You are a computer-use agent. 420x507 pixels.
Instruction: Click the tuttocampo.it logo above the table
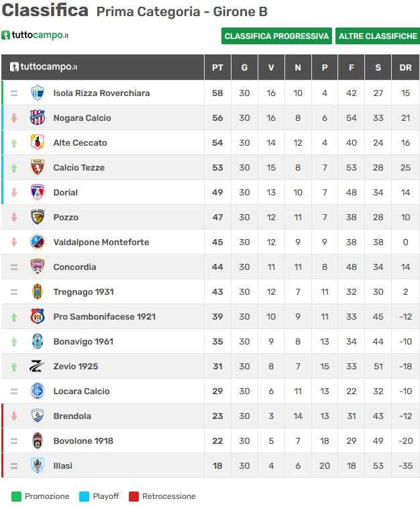[35, 35]
